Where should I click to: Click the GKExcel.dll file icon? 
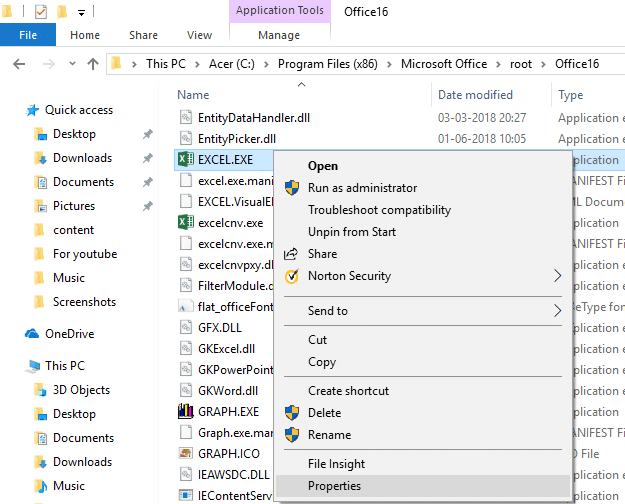186,348
